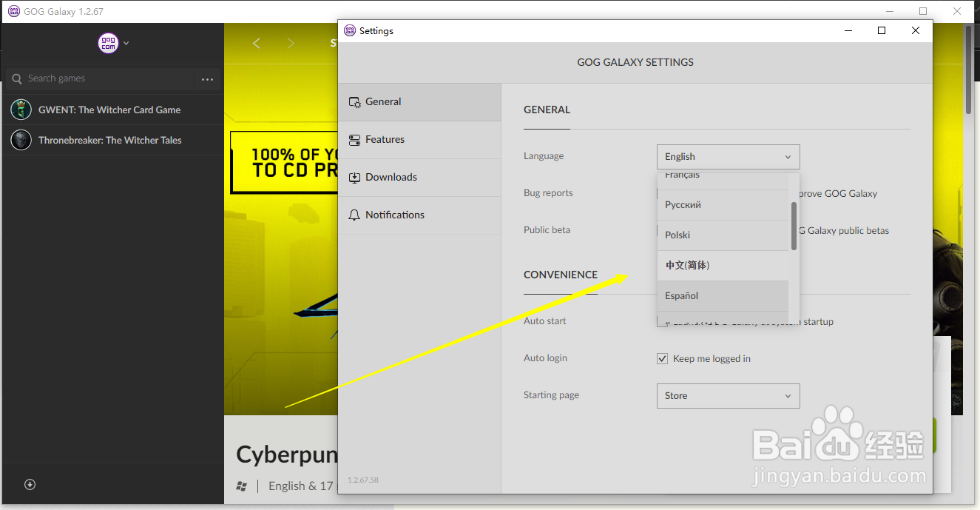Click the Starting page label
The width and height of the screenshot is (980, 510).
click(551, 395)
